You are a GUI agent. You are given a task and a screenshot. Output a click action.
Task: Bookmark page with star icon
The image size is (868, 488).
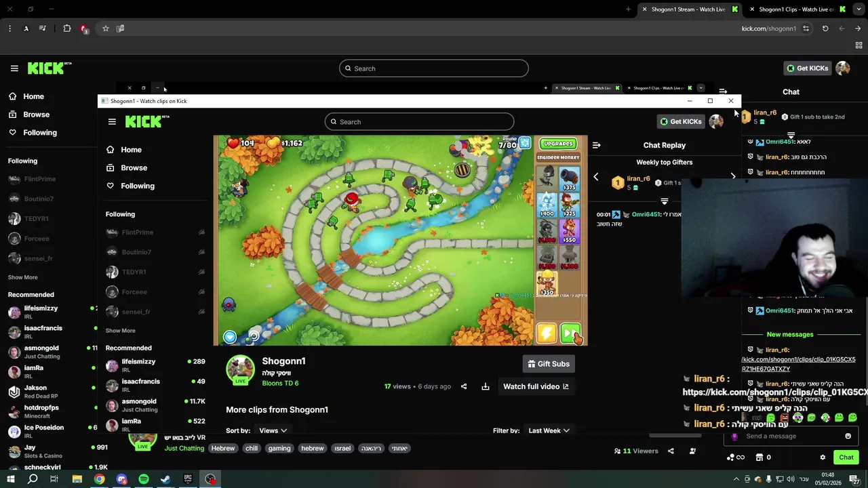(x=106, y=28)
